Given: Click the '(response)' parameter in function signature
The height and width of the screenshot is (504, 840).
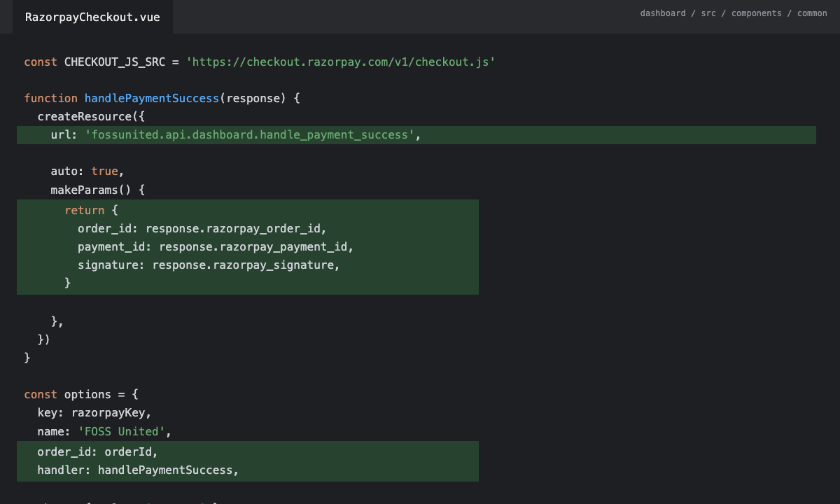Looking at the screenshot, I should [x=253, y=99].
